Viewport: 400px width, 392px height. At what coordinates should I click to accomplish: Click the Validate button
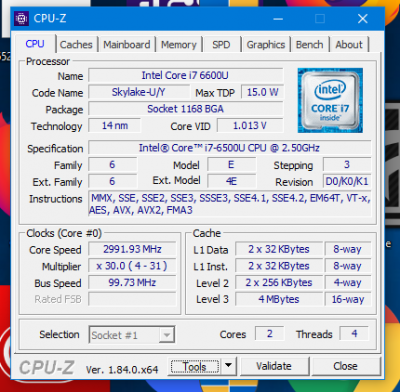tap(274, 366)
